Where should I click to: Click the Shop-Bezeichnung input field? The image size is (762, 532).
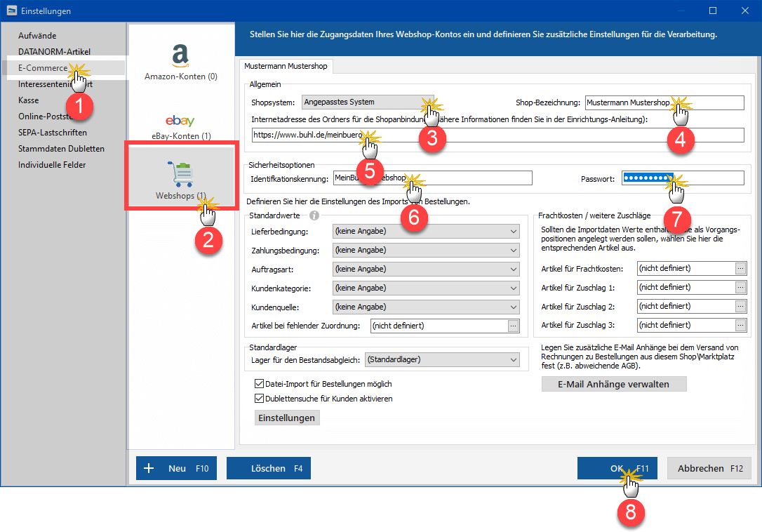(664, 102)
